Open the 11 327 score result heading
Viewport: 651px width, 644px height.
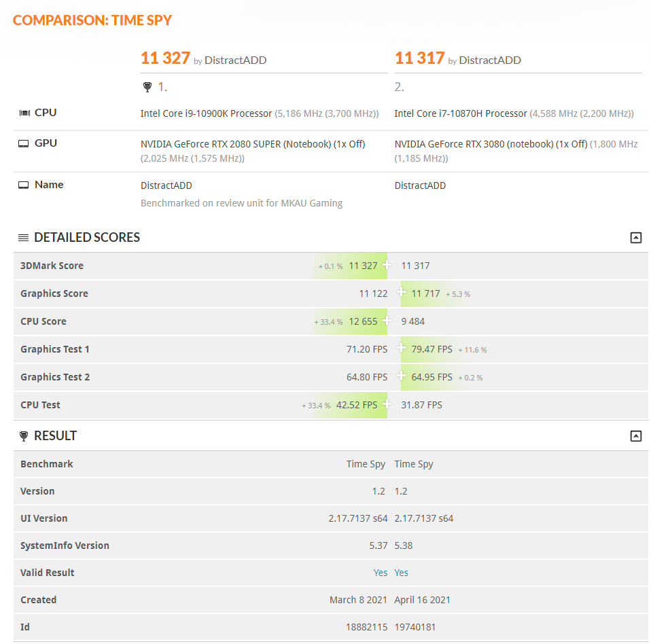click(165, 58)
